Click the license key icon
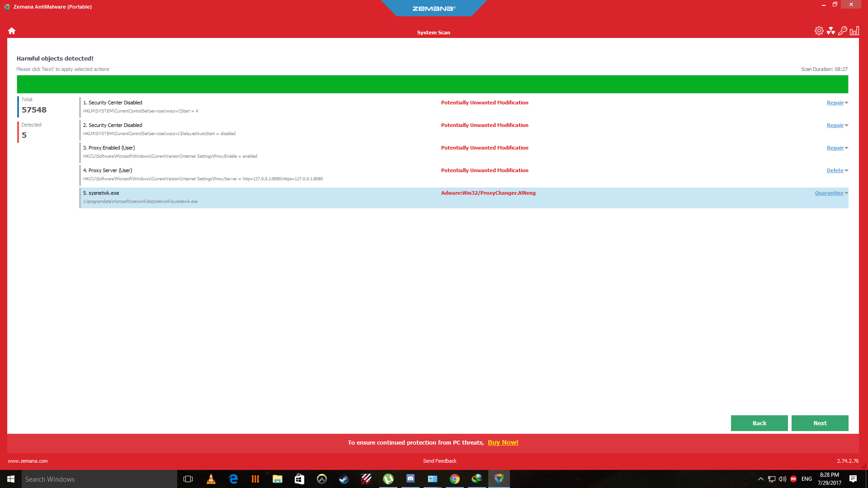This screenshot has height=488, width=868. [x=842, y=31]
